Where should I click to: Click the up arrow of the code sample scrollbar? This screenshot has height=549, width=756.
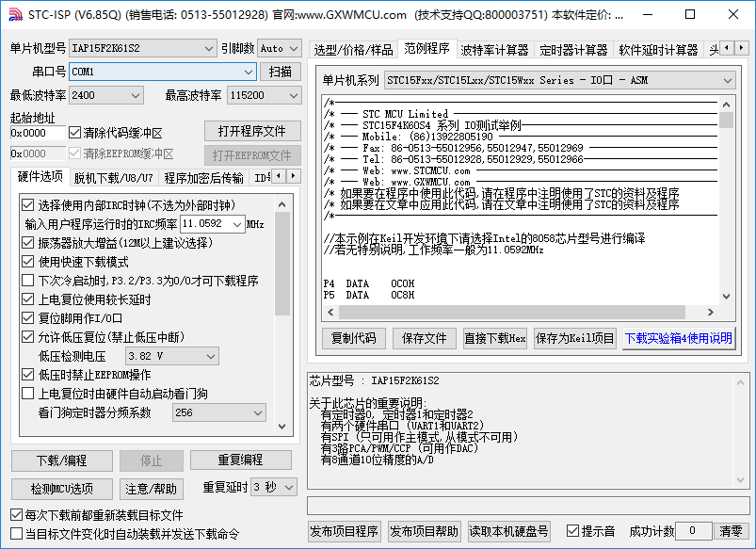(726, 105)
